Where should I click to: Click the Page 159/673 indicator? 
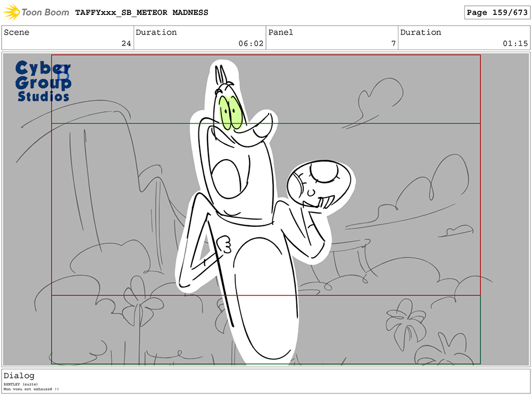click(497, 13)
